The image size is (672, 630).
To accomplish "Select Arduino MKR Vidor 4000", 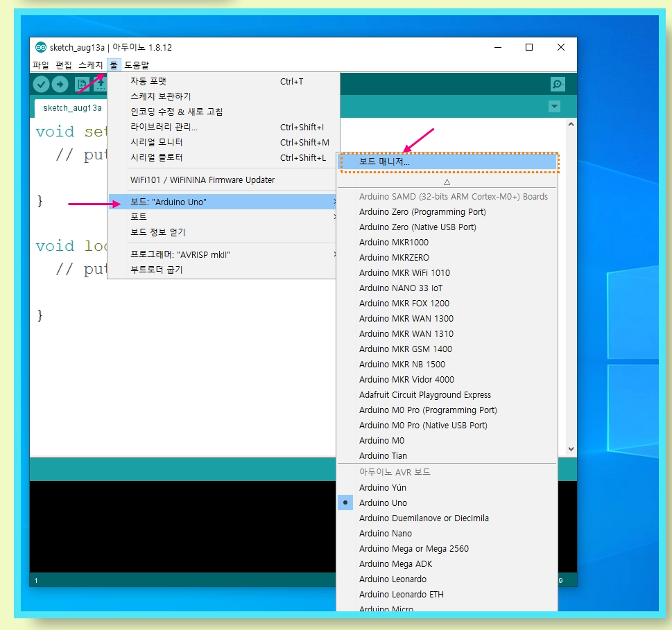I will [447, 380].
